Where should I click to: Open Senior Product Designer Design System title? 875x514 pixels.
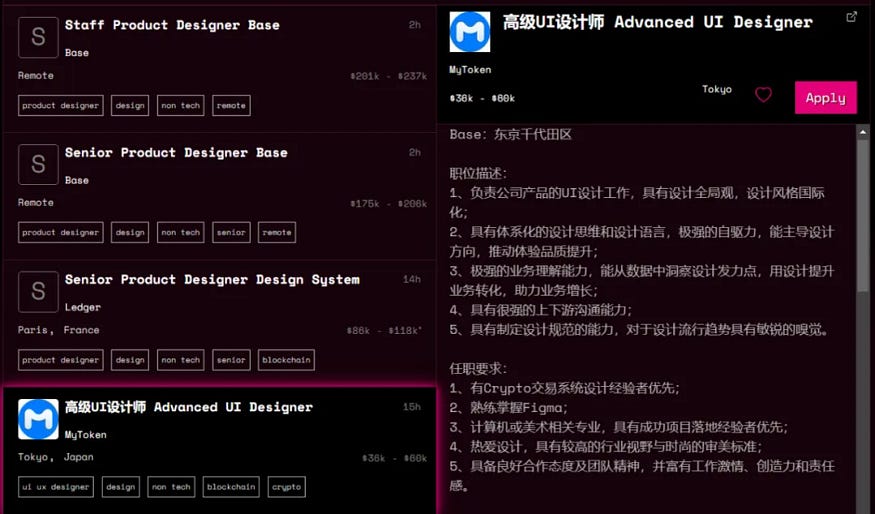click(x=212, y=280)
